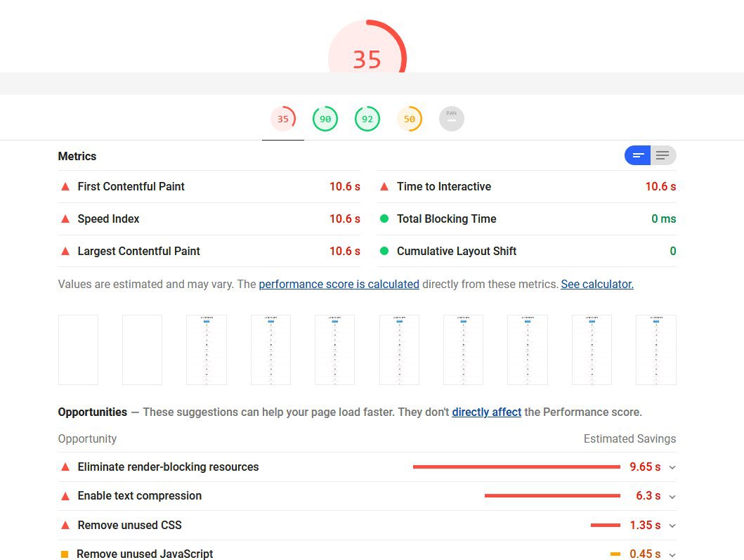
Task: Click the First Contentful Paint label
Action: click(131, 186)
